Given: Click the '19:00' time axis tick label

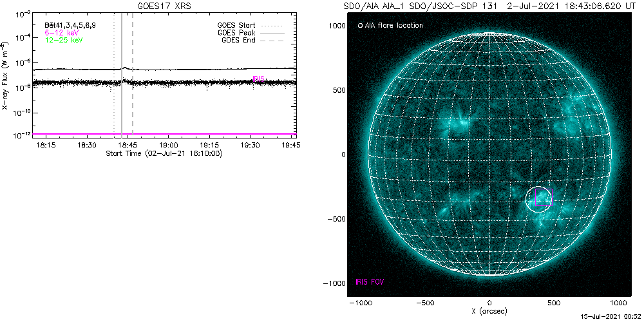Looking at the screenshot, I should click(x=168, y=146).
